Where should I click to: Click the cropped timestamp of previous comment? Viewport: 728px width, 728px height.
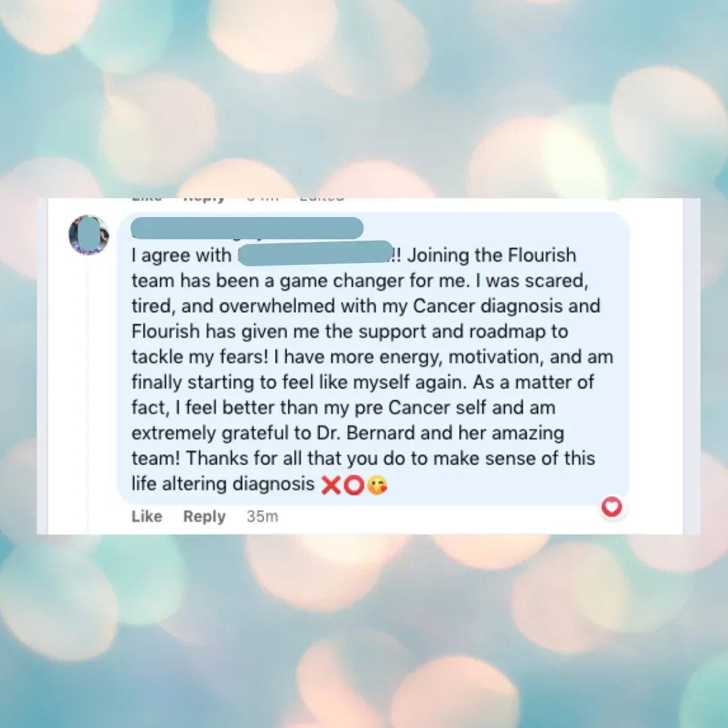(x=262, y=199)
